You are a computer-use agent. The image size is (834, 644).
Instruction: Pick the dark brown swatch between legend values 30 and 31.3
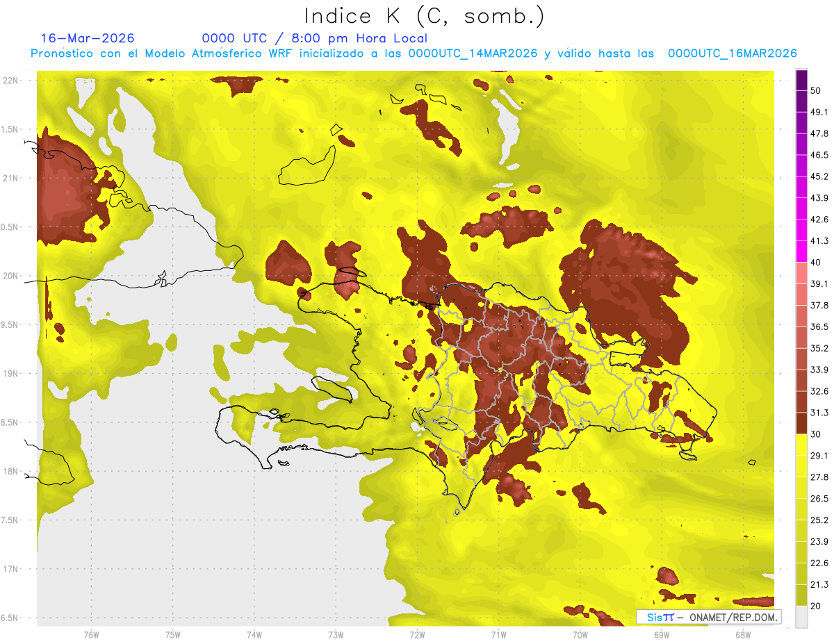(801, 424)
